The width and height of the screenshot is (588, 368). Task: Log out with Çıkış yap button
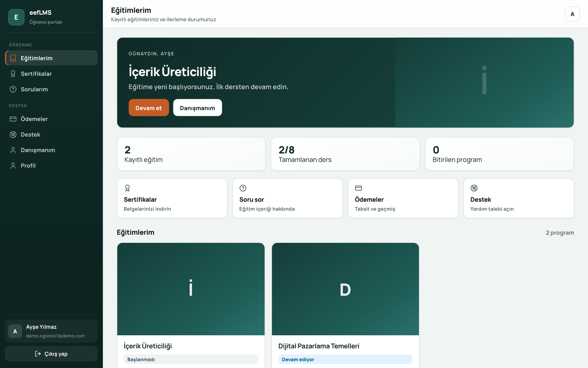(51, 354)
